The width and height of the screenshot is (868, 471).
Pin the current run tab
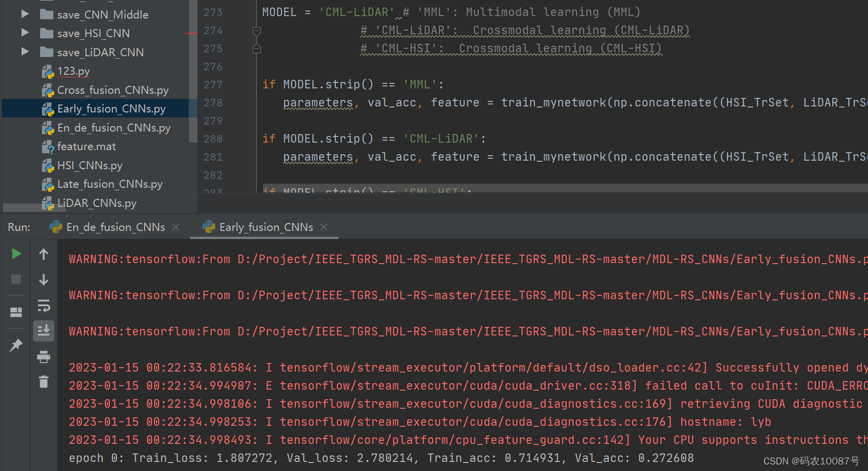click(16, 345)
